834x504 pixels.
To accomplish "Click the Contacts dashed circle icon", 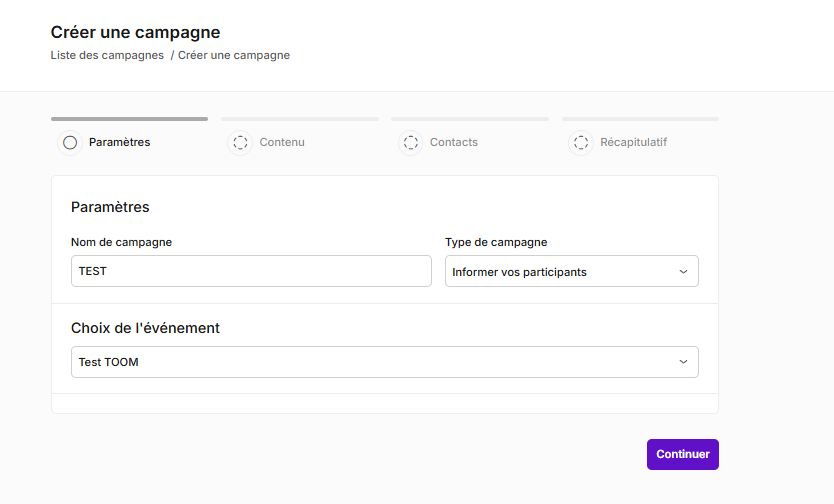I will [410, 142].
